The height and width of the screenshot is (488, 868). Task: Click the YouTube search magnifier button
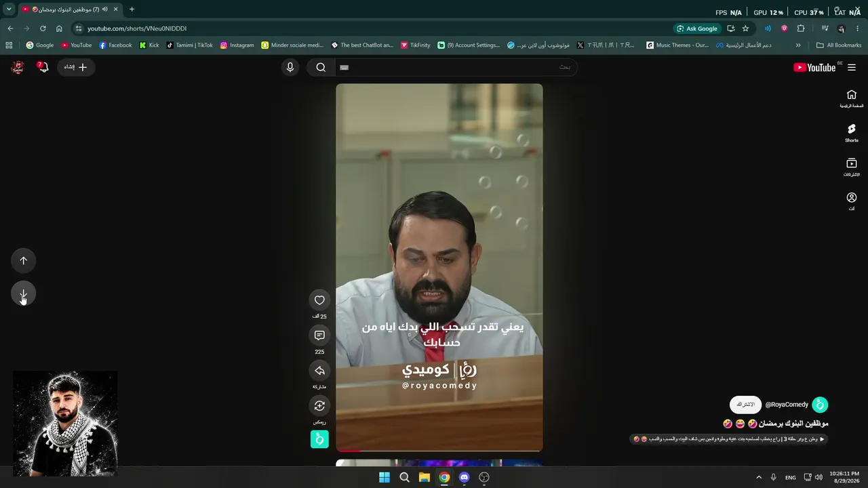point(321,67)
